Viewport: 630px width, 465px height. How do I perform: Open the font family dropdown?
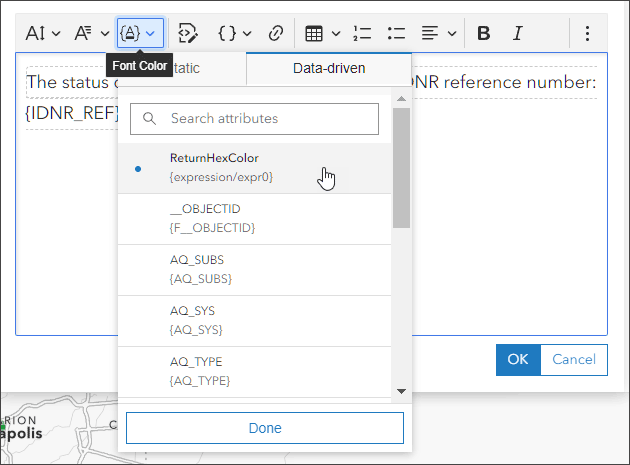[x=91, y=33]
